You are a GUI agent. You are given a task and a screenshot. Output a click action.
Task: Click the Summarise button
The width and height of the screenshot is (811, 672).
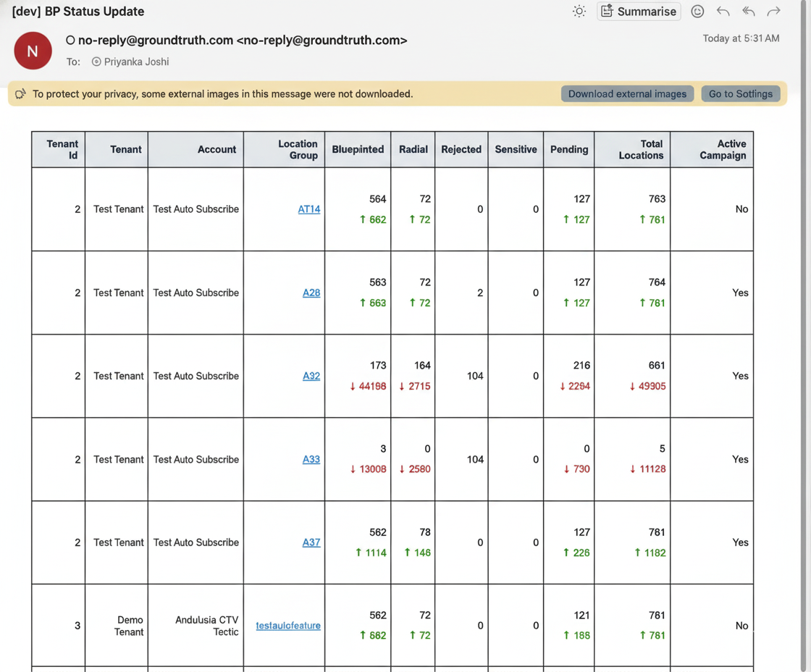(x=639, y=12)
